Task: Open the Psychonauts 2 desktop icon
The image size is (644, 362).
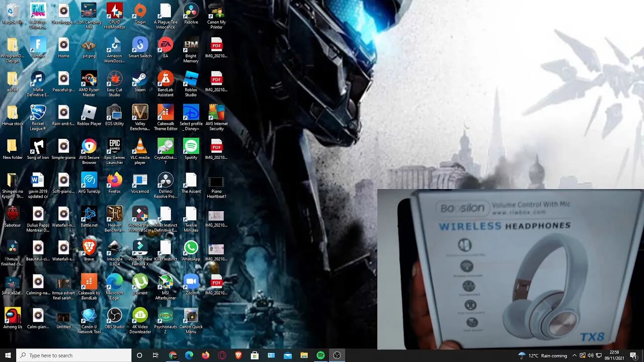Action: (x=166, y=320)
